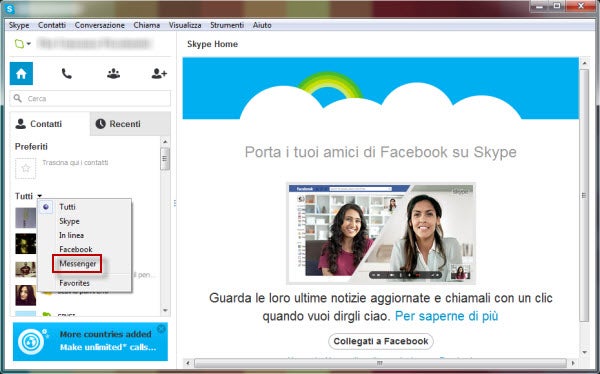Viewport: 600px width, 374px height.
Task: Click the Facebook video call promo image
Action: pos(381,233)
